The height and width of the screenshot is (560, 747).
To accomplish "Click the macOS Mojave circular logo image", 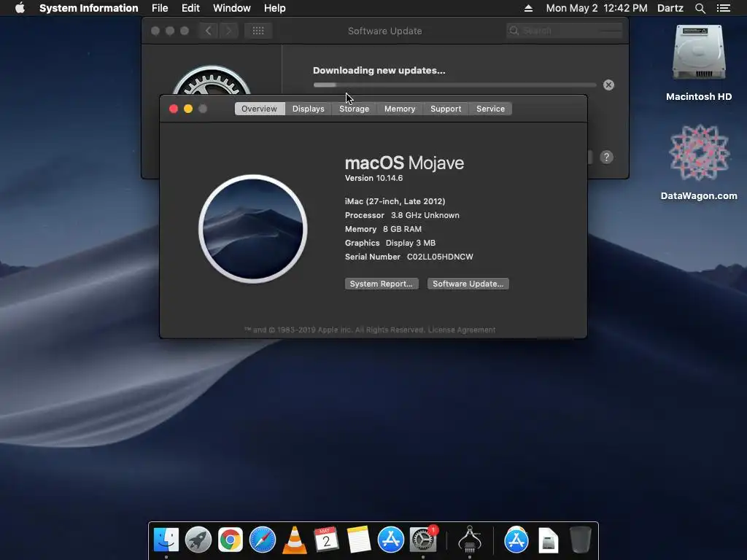I will pyautogui.click(x=253, y=229).
